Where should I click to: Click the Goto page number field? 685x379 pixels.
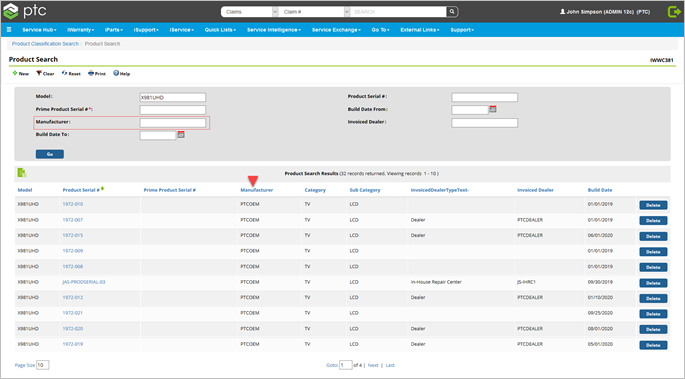pos(346,365)
